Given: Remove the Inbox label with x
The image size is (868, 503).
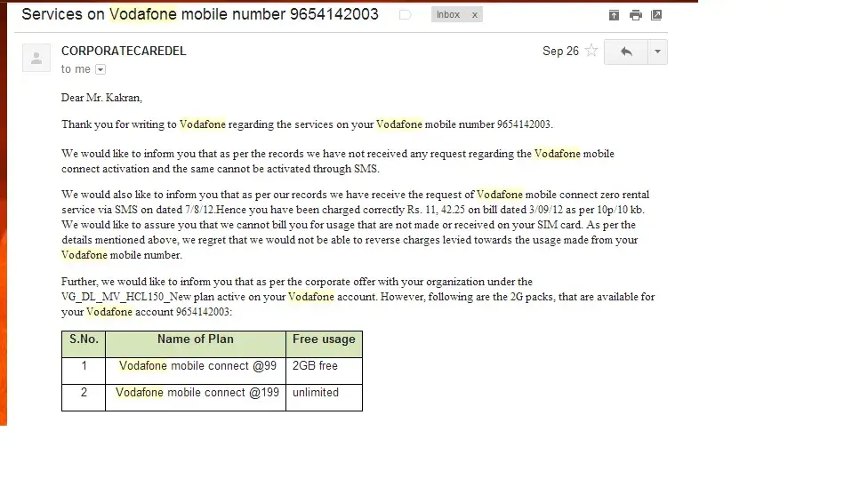Looking at the screenshot, I should (x=474, y=15).
